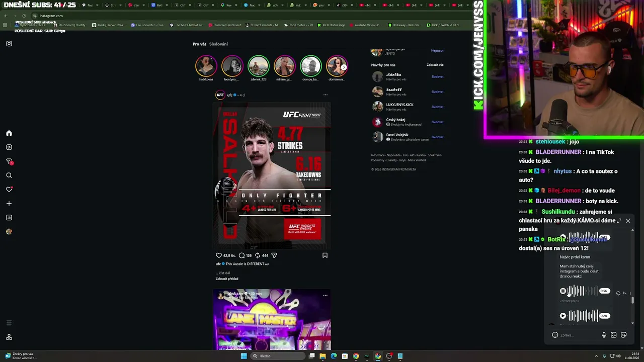Open the Nápověda footer link
This screenshot has width=644, height=362.
click(x=394, y=155)
